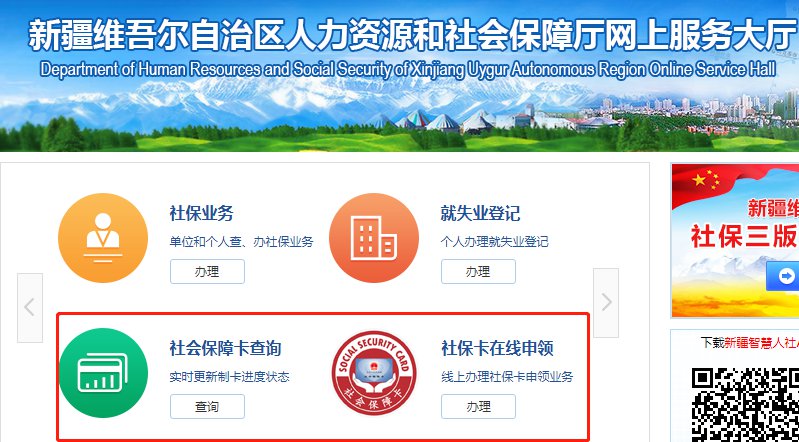The height and width of the screenshot is (442, 799).
Task: Click 办理 button under 社保卡在线申领
Action: (x=478, y=407)
